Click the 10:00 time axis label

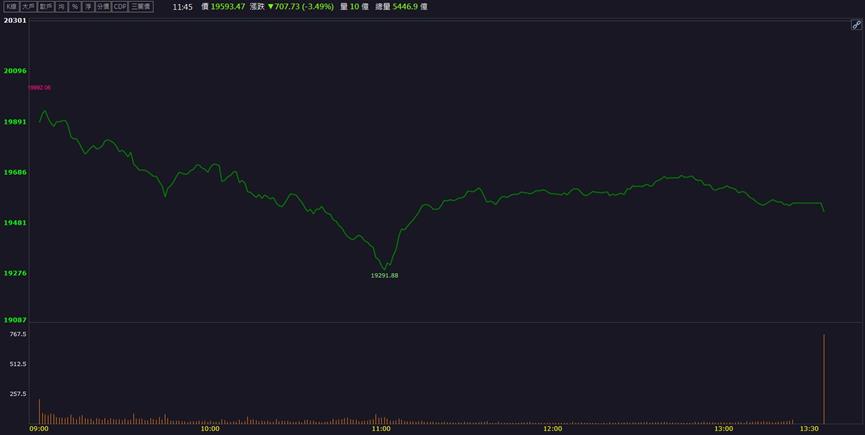210,428
